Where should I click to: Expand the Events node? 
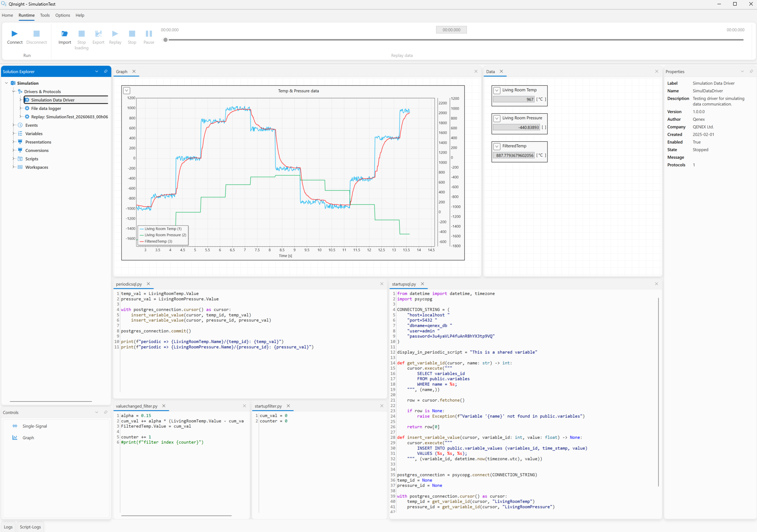[14, 125]
